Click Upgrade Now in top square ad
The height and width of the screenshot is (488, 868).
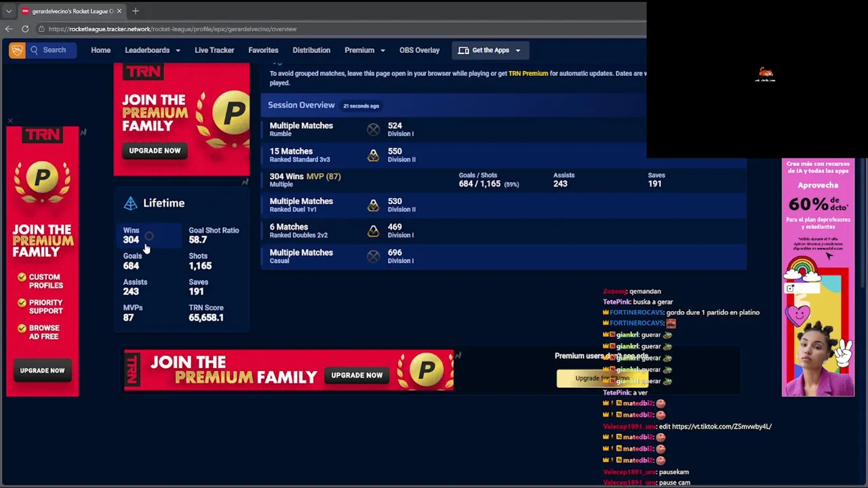[x=155, y=150]
